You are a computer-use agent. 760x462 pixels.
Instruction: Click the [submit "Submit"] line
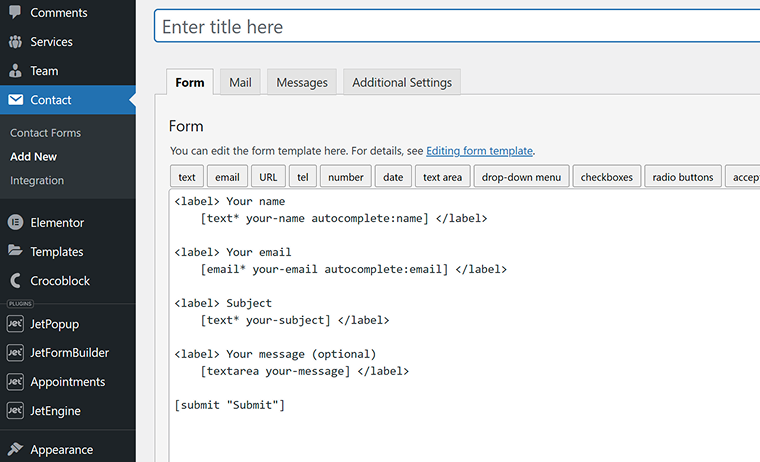pyautogui.click(x=230, y=405)
